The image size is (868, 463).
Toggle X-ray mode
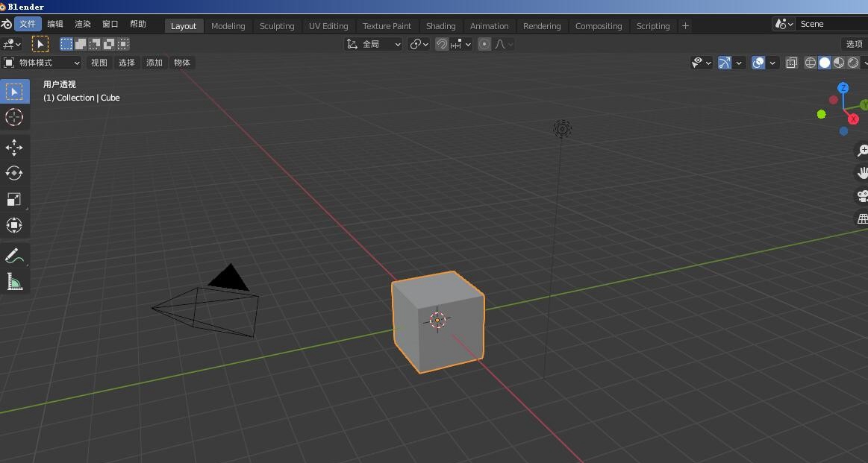[x=792, y=63]
